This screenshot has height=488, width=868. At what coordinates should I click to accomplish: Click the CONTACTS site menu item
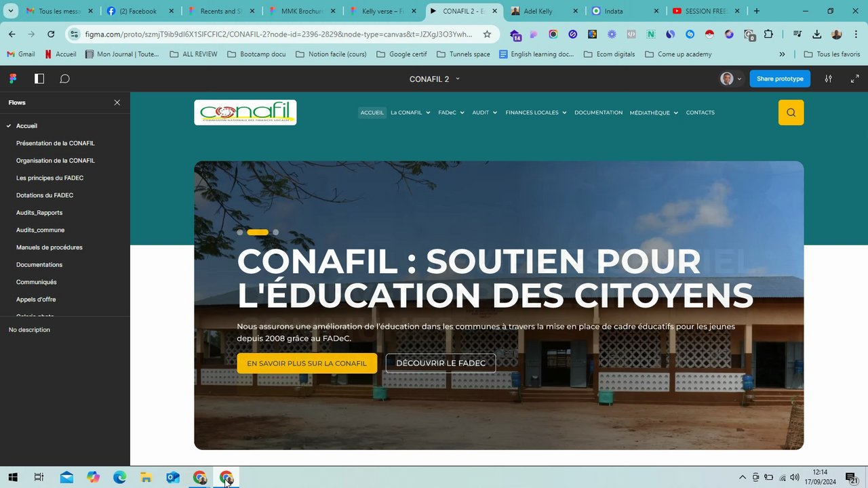pyautogui.click(x=700, y=113)
